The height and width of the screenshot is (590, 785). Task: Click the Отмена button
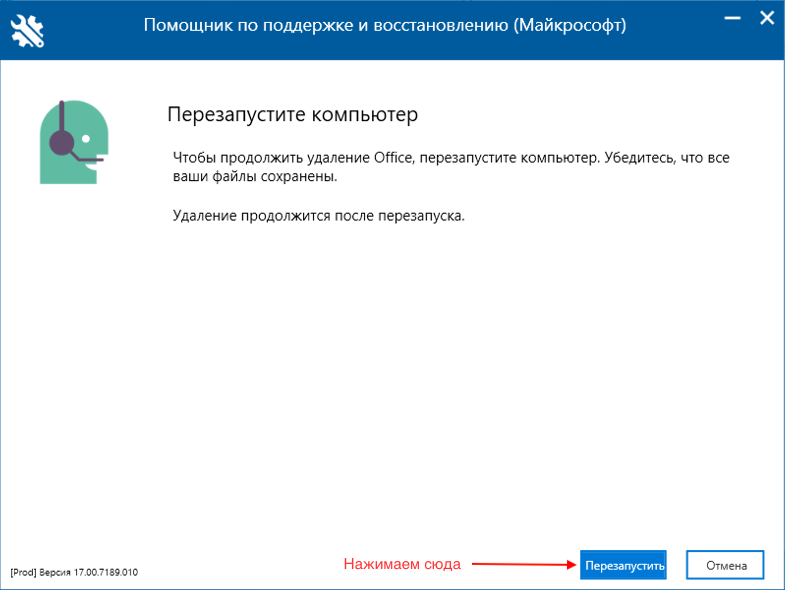point(725,565)
